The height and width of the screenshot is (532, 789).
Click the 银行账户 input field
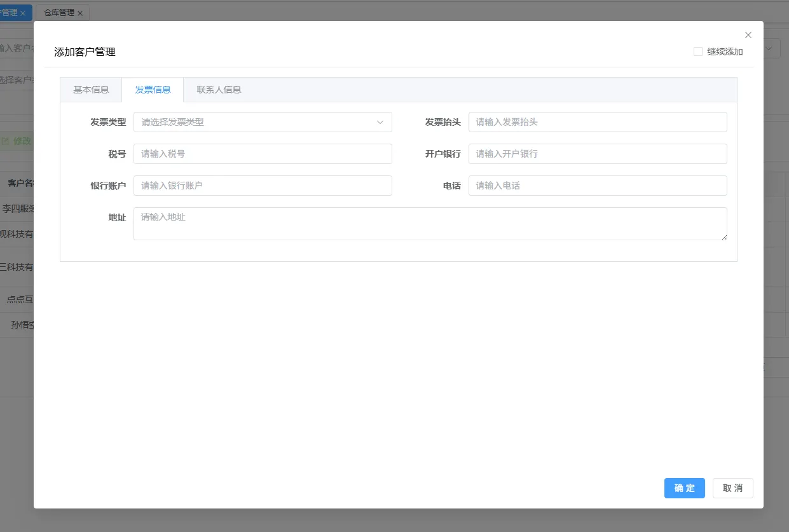tap(262, 186)
